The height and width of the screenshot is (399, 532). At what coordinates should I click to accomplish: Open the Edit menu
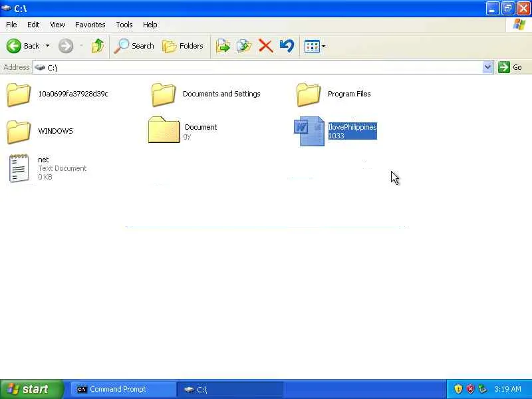pos(33,25)
